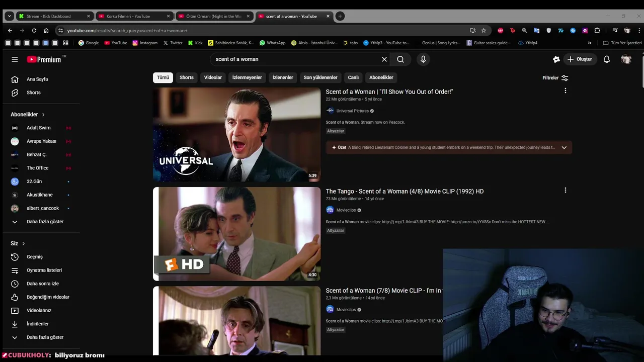Expand hidden bookmarks with double chevron
The image size is (644, 362).
tap(590, 43)
